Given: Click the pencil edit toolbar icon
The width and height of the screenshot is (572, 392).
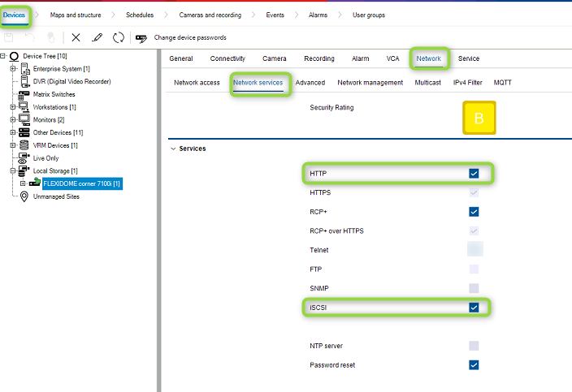Looking at the screenshot, I should point(97,37).
